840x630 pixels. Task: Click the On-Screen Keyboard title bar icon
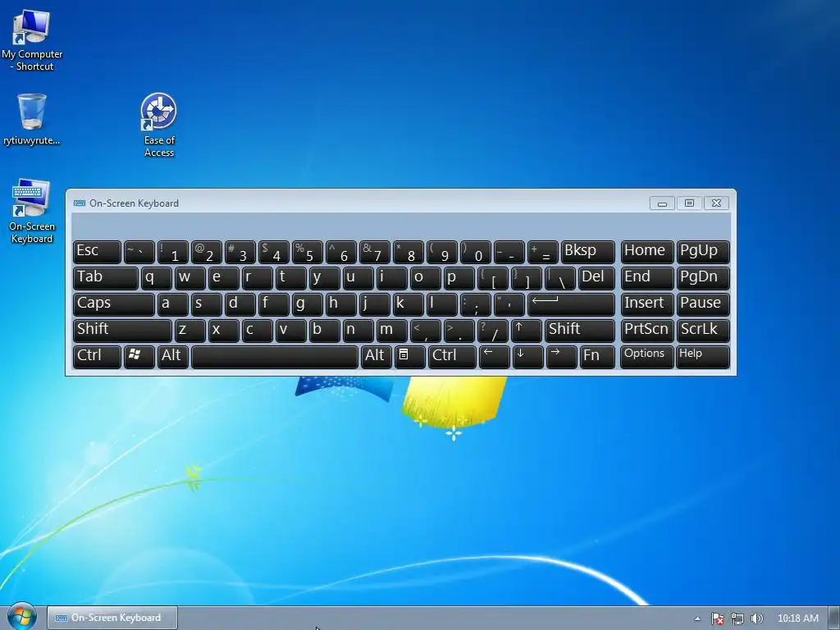pos(80,203)
